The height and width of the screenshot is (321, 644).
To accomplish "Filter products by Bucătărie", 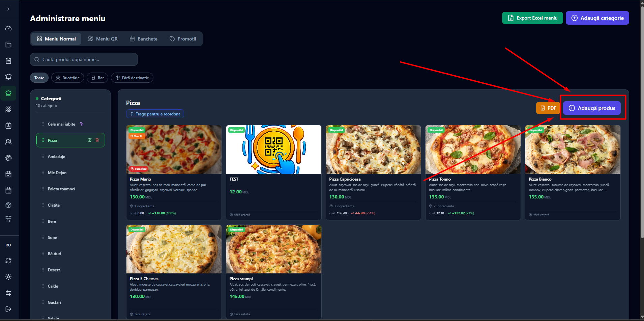I will (x=67, y=78).
